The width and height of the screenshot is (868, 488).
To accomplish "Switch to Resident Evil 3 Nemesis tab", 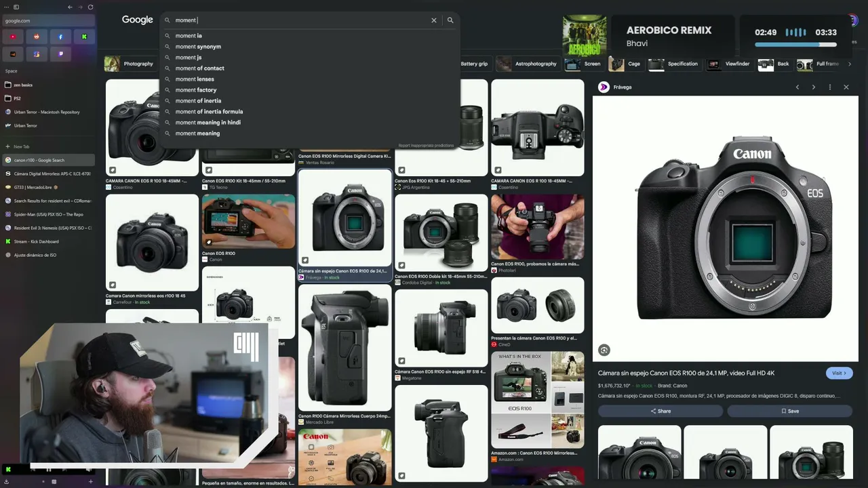I will [47, 228].
